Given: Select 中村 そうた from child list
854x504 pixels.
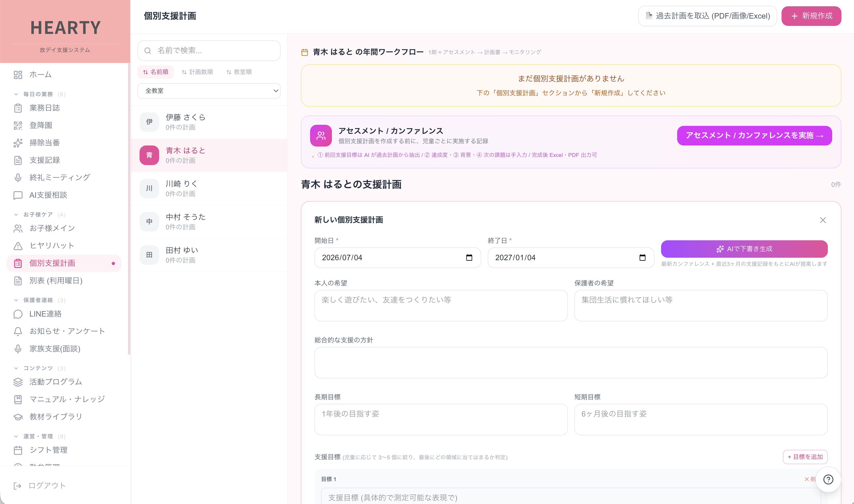Looking at the screenshot, I should [x=209, y=222].
